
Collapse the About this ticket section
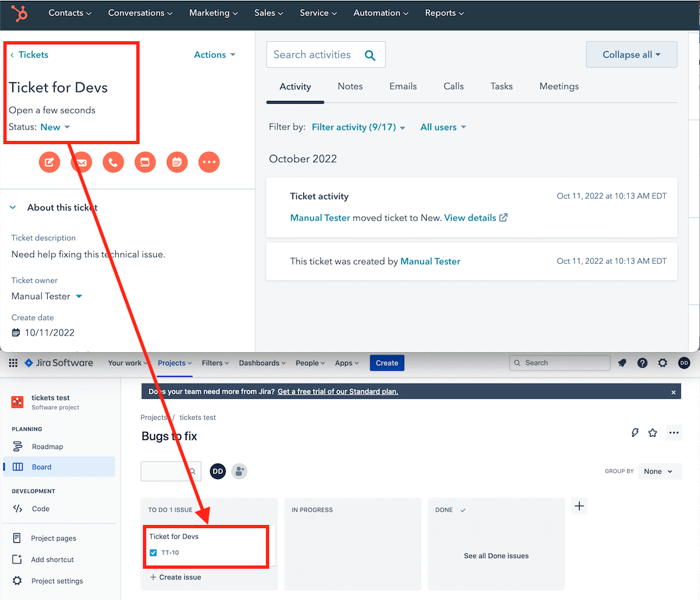(x=13, y=207)
